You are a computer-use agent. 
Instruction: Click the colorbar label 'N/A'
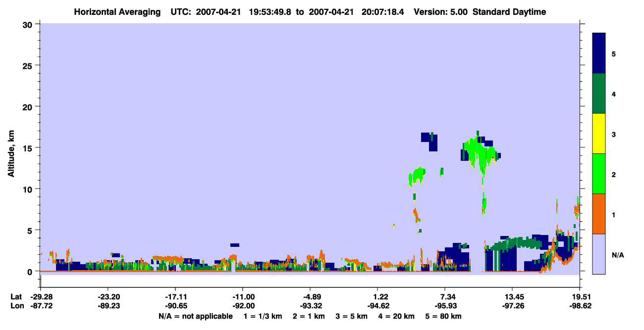617,255
